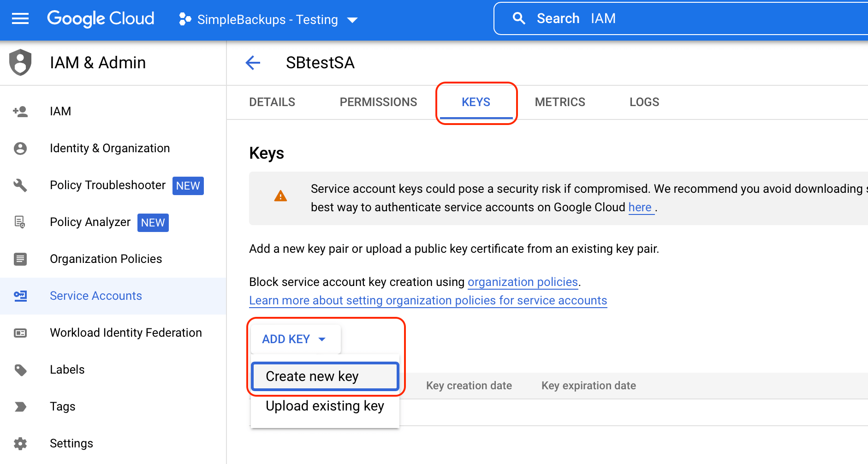Image resolution: width=868 pixels, height=464 pixels.
Task: Click the back arrow next to SBtestSA
Action: coord(253,63)
